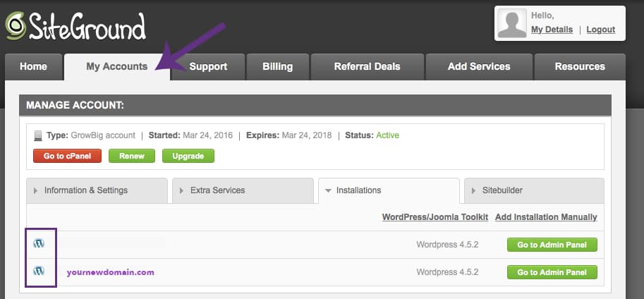The image size is (644, 299).
Task: Open the Support tab
Action: click(208, 67)
